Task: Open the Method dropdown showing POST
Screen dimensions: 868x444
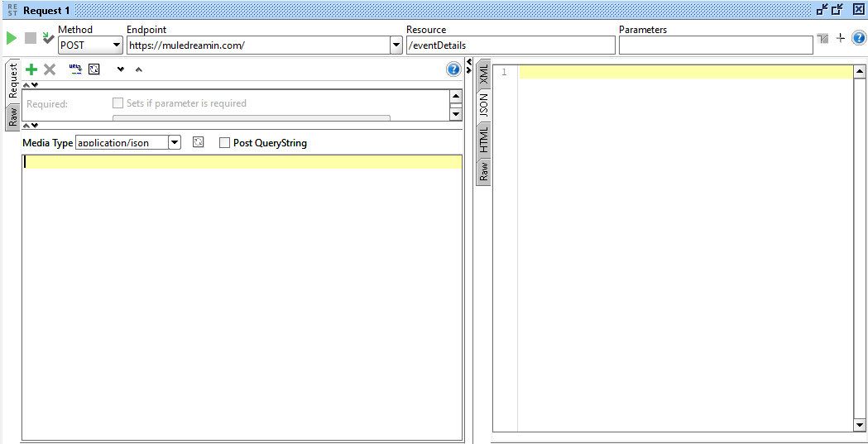Action: pos(90,45)
